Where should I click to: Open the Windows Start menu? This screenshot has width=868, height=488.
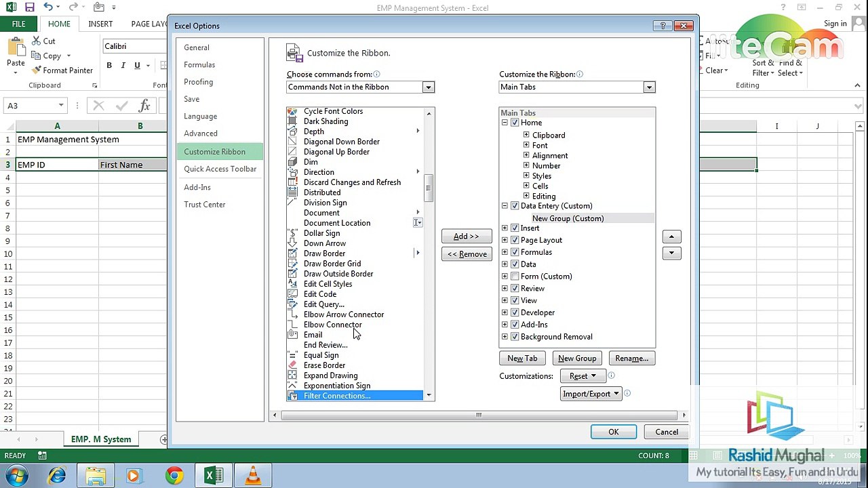(x=16, y=476)
